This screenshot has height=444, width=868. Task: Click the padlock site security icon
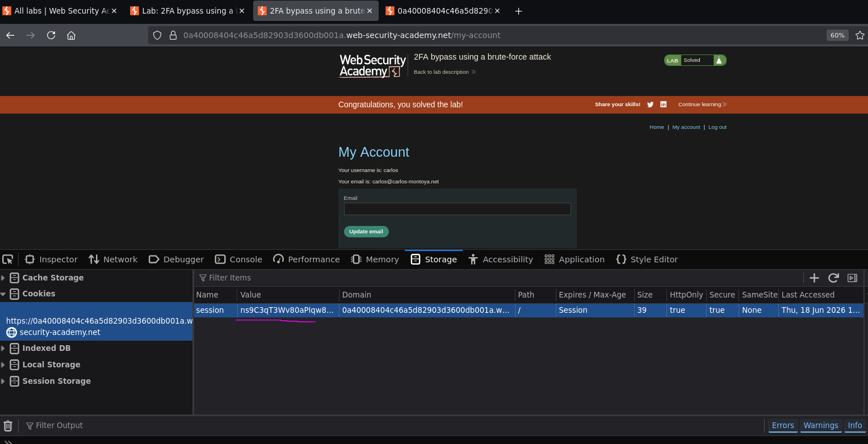(173, 35)
